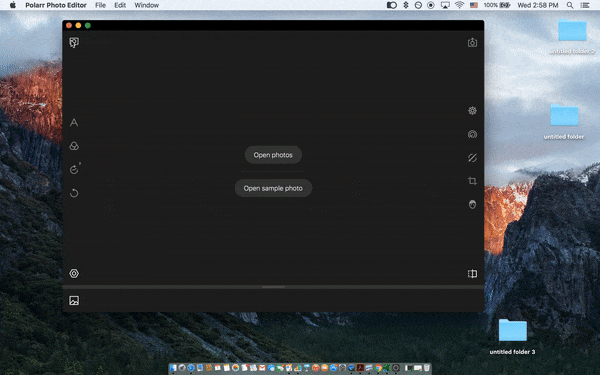Image resolution: width=600 pixels, height=375 pixels.
Task: Click the clock Wed 2:58 PM
Action: click(538, 5)
